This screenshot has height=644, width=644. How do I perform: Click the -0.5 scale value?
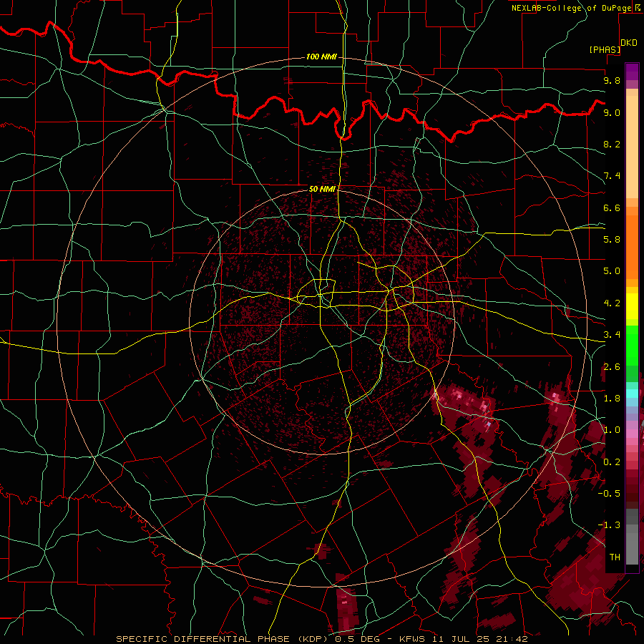click(x=609, y=494)
